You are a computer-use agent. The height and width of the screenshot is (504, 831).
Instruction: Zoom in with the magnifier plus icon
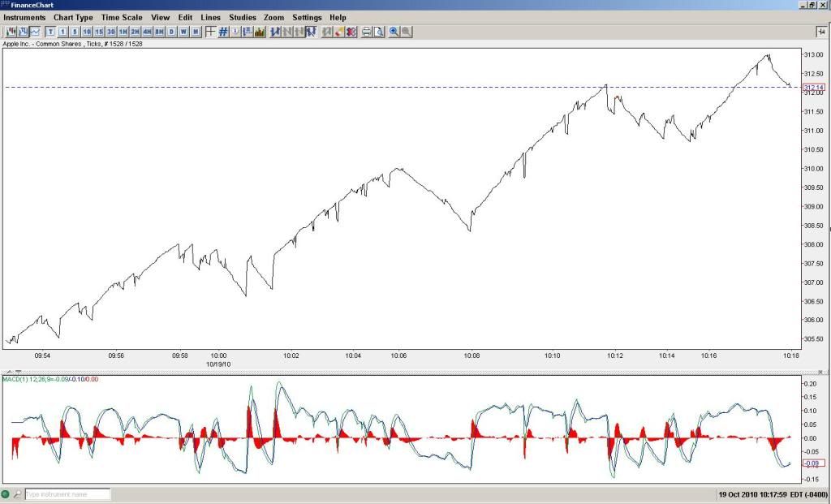pos(394,32)
